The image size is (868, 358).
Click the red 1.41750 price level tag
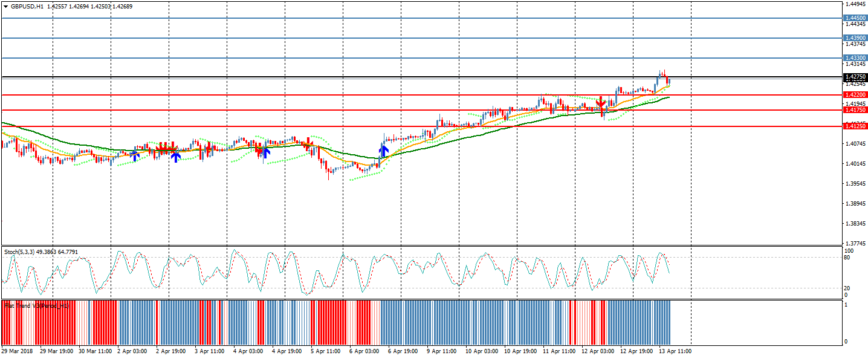coord(855,110)
